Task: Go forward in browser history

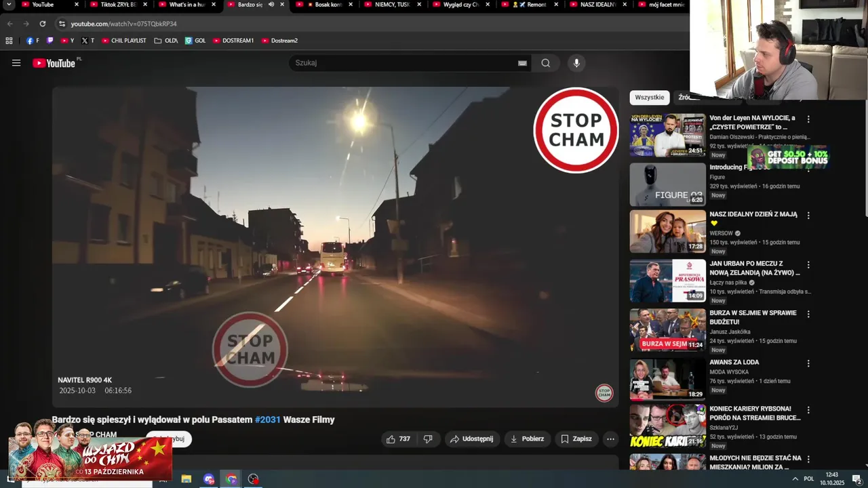Action: click(x=26, y=24)
